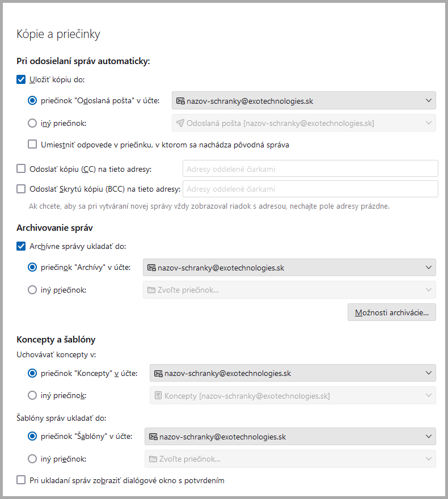
Task: Click paper plane icon in sent folder dropdown
Action: (180, 123)
